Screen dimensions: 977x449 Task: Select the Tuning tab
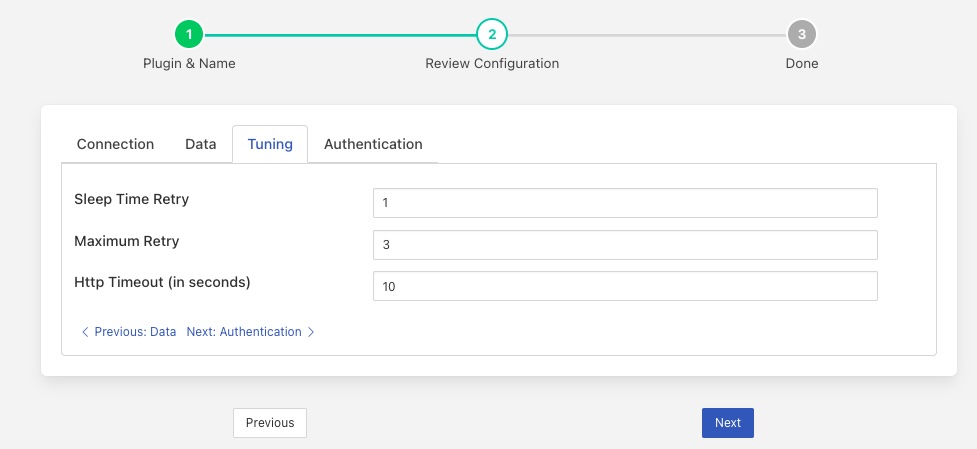(270, 144)
